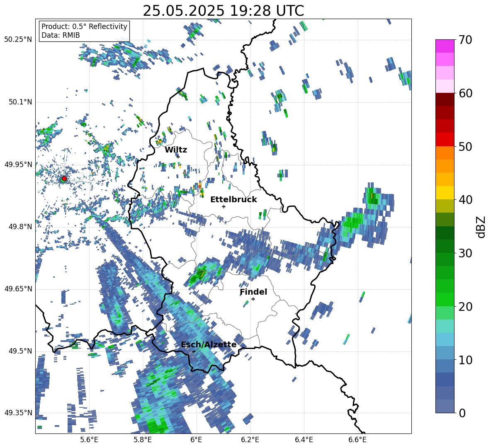The width and height of the screenshot is (491, 448).
Task: Click the 49.35°N latitude label
Action: pyautogui.click(x=18, y=413)
